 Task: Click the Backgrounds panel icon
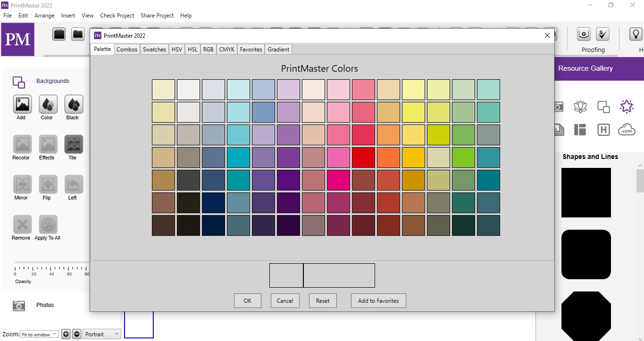pyautogui.click(x=19, y=82)
